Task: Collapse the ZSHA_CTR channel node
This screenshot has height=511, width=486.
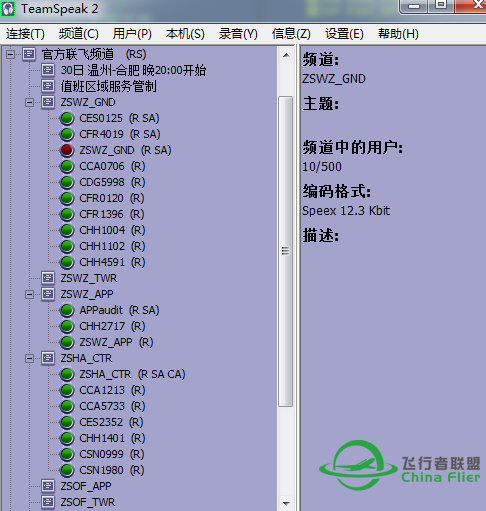Action: click(29, 358)
